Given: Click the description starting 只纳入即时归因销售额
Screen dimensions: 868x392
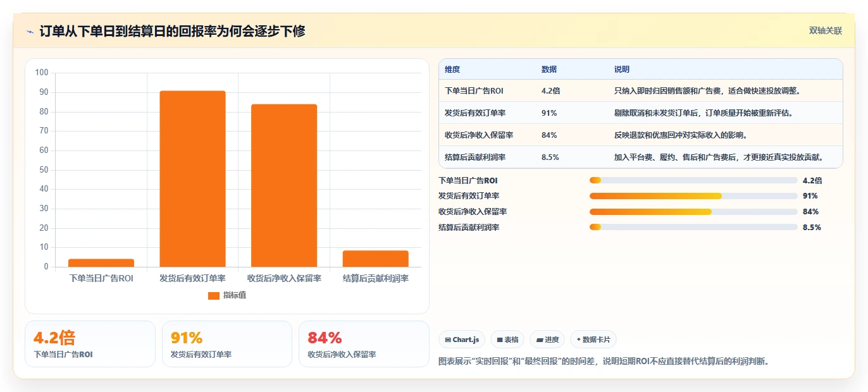Looking at the screenshot, I should click(x=708, y=91).
